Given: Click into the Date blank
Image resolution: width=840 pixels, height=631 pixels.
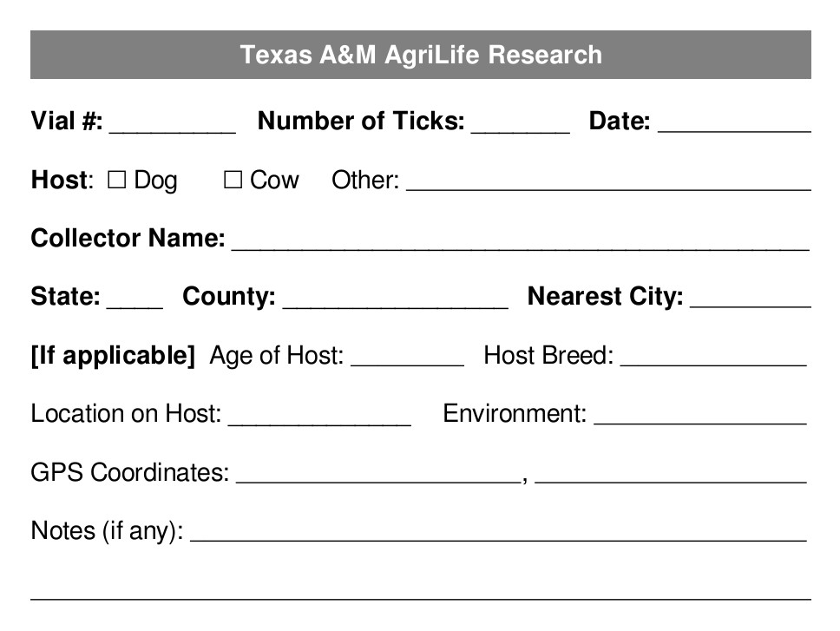Looking at the screenshot, I should point(734,123).
